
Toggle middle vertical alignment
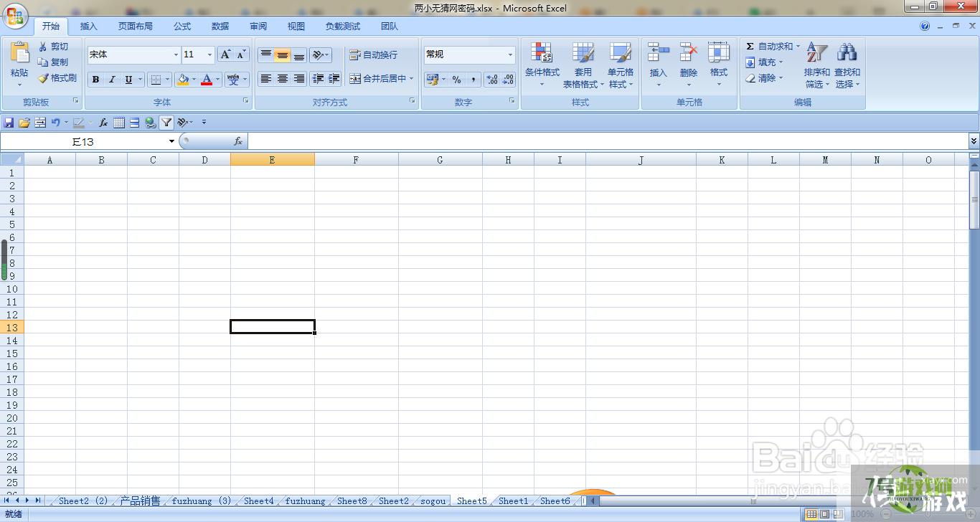click(x=283, y=55)
